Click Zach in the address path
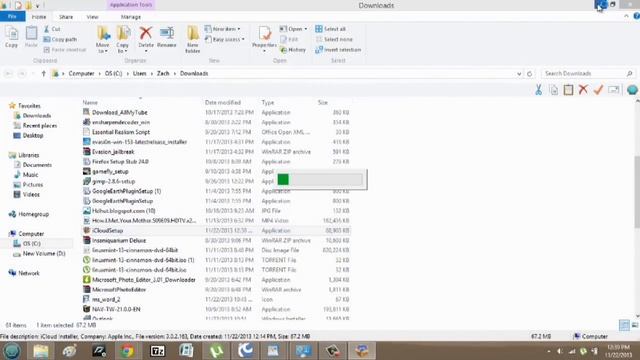Image resolution: width=640 pixels, height=360 pixels. coord(163,73)
